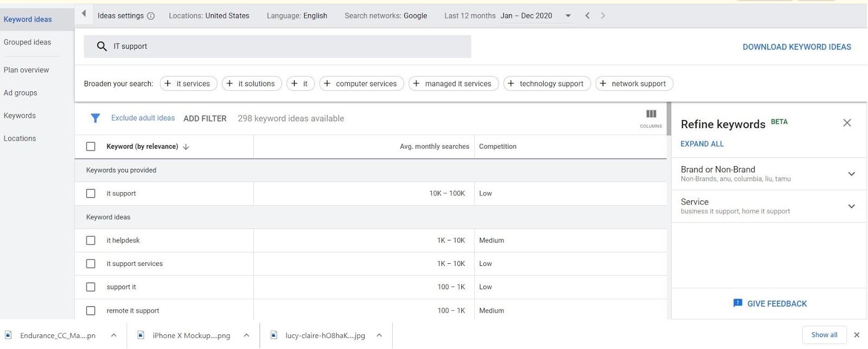868x349 pixels.
Task: Close the Refine keywords panel
Action: point(847,123)
